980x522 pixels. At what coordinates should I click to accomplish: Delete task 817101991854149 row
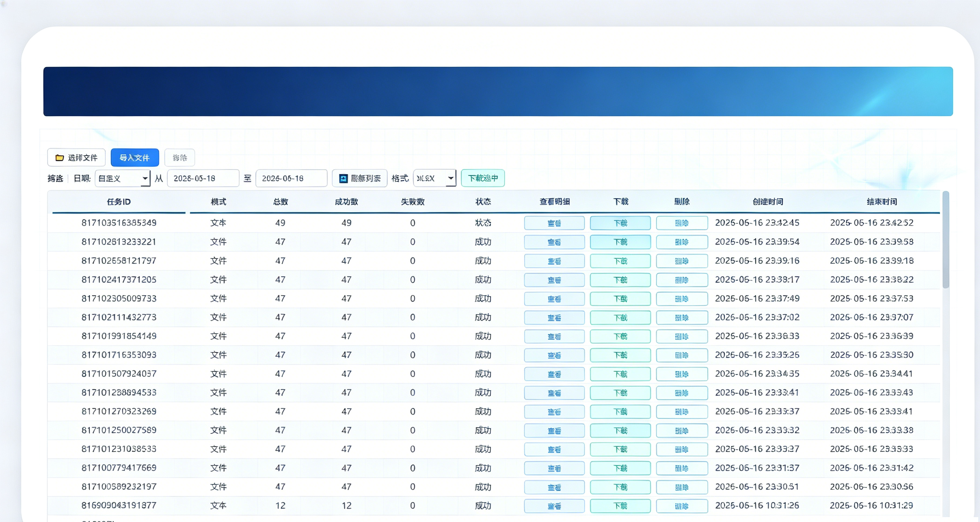coord(682,336)
